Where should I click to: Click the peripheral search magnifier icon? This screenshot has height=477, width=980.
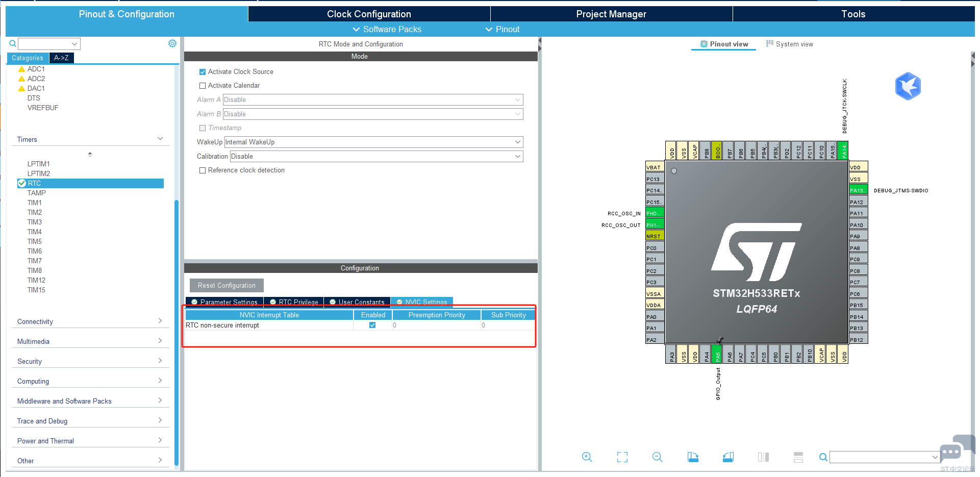(x=13, y=43)
